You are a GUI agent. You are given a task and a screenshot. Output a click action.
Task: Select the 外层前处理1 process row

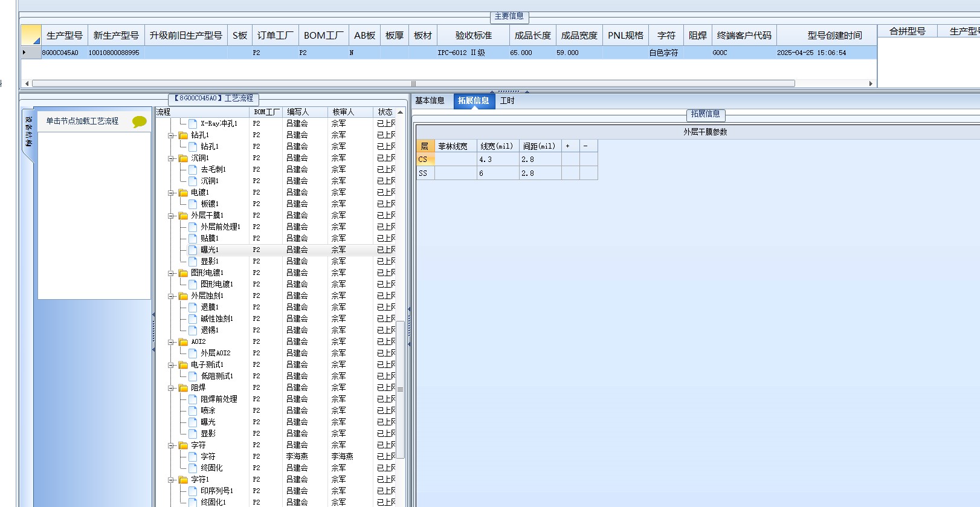tap(276, 227)
